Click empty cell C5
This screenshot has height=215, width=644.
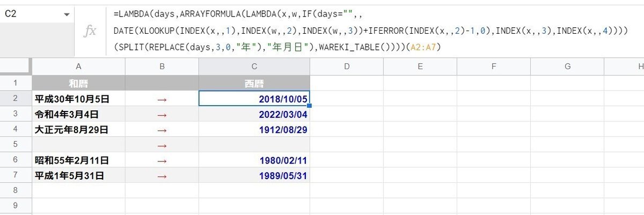tap(254, 145)
